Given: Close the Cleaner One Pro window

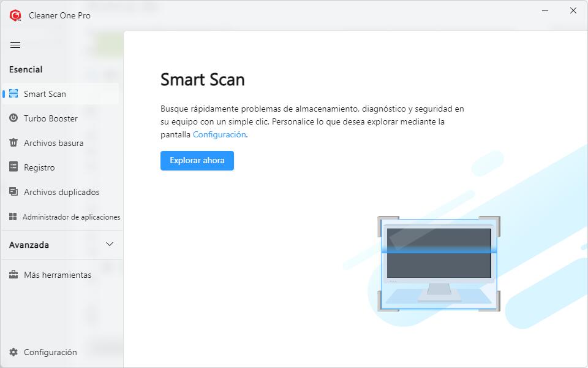Looking at the screenshot, I should [x=573, y=10].
